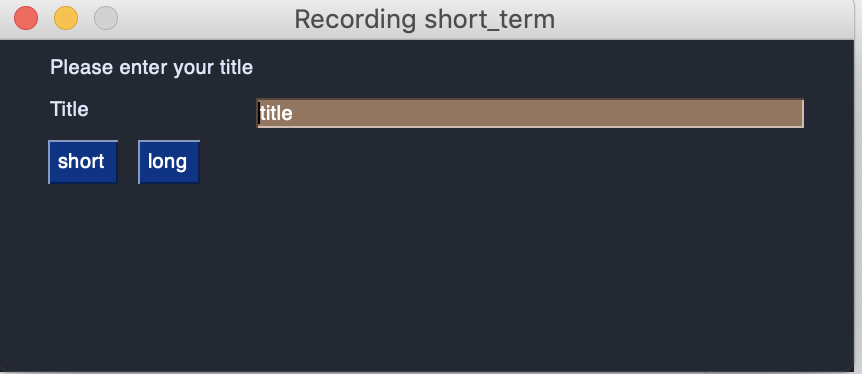Close the Recording short_term window
The image size is (862, 374).
click(x=26, y=18)
